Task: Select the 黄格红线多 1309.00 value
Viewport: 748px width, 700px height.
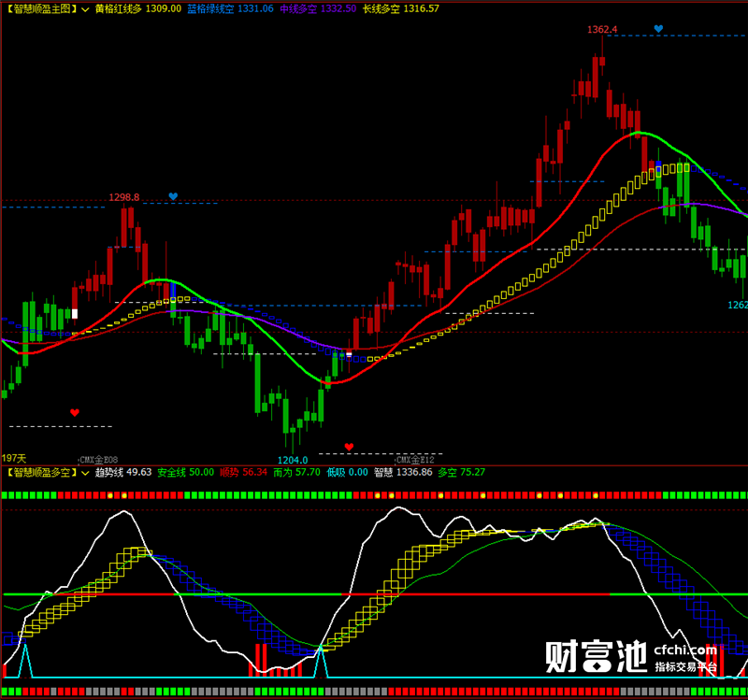Action: pos(138,8)
